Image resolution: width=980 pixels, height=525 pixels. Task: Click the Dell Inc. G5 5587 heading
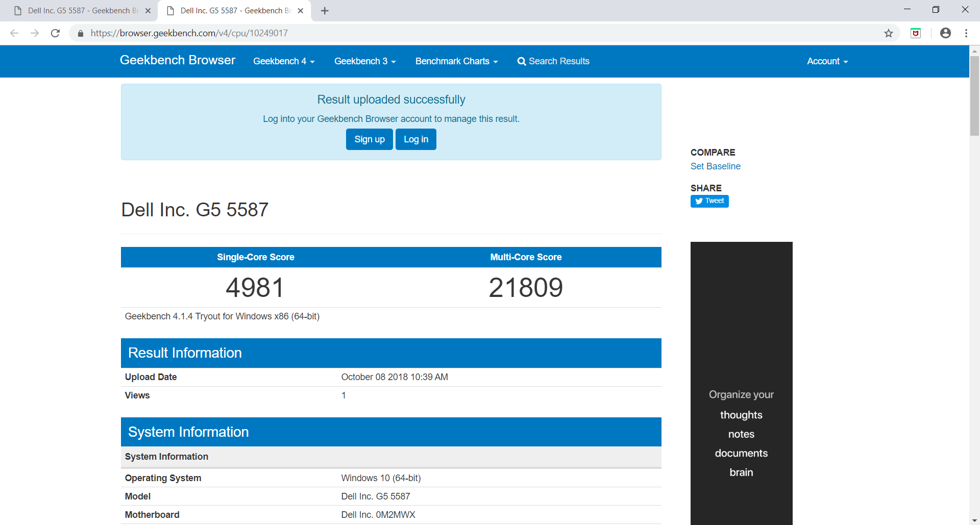click(194, 210)
